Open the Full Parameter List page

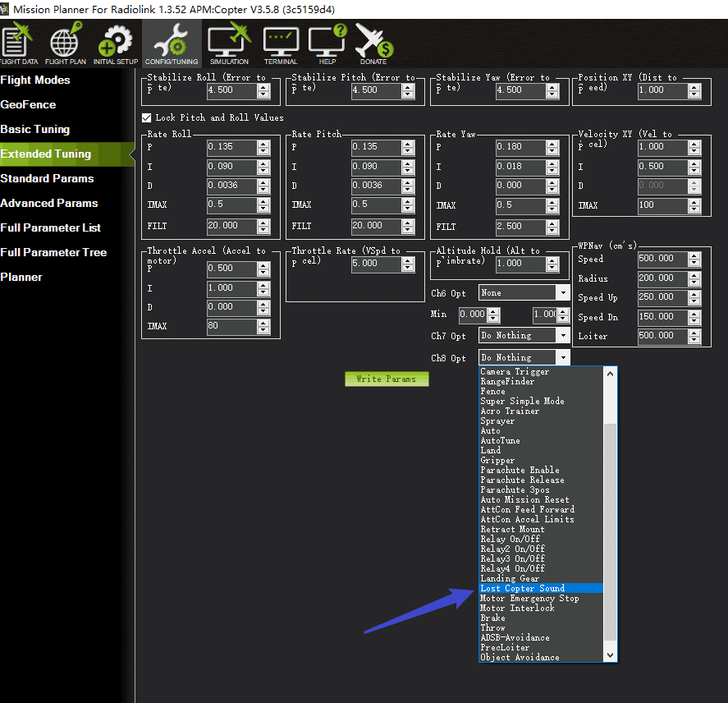tap(51, 227)
